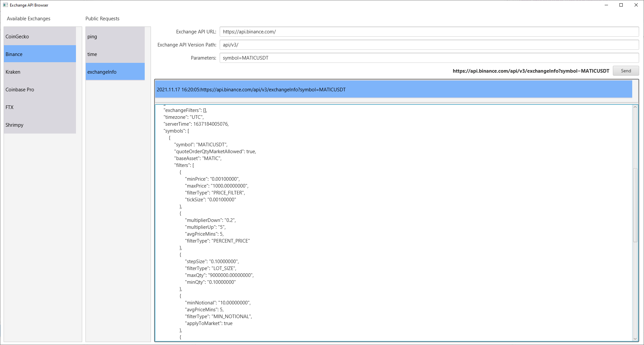This screenshot has width=644, height=345.
Task: Select Binance exchange
Action: 40,54
